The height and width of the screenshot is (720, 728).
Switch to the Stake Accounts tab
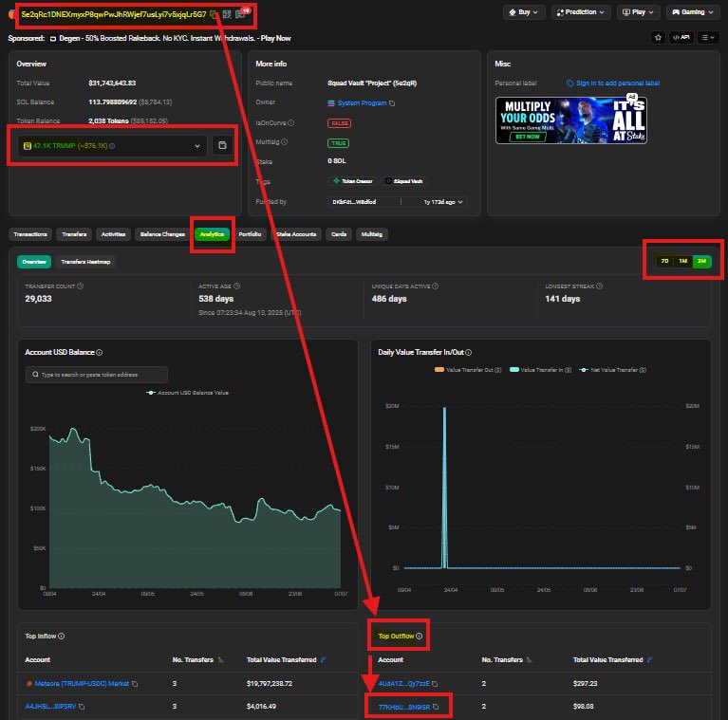click(296, 234)
